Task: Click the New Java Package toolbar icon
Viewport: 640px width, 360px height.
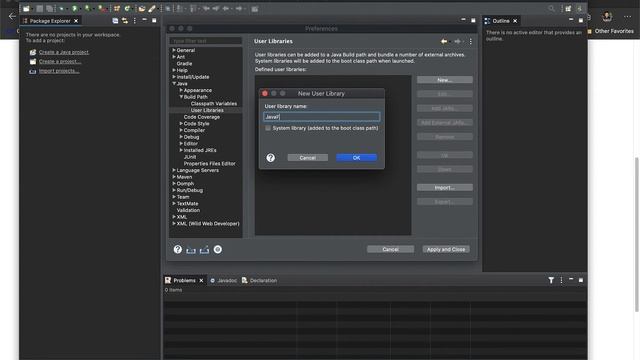Action: (x=117, y=9)
